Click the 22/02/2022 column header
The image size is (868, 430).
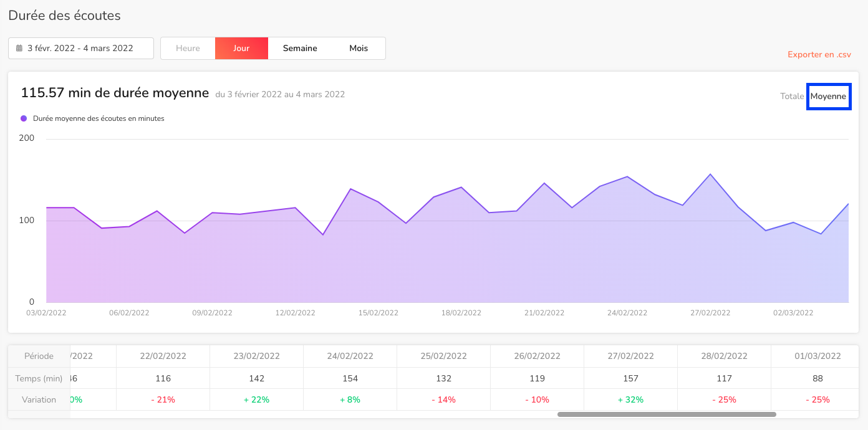click(163, 356)
